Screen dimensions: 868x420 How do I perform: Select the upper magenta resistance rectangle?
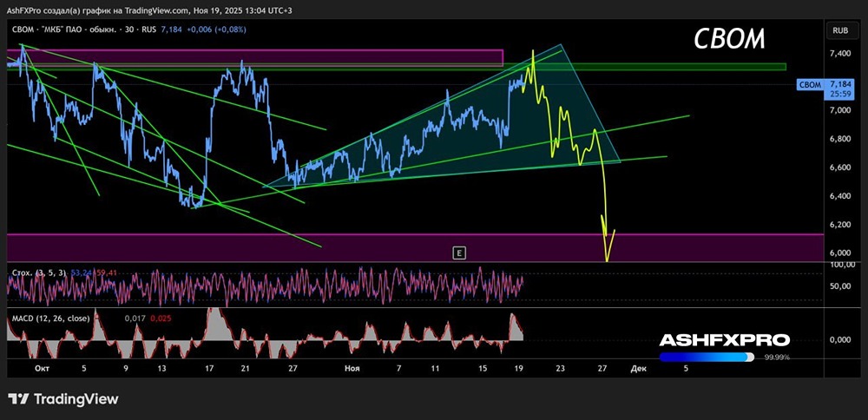point(254,57)
